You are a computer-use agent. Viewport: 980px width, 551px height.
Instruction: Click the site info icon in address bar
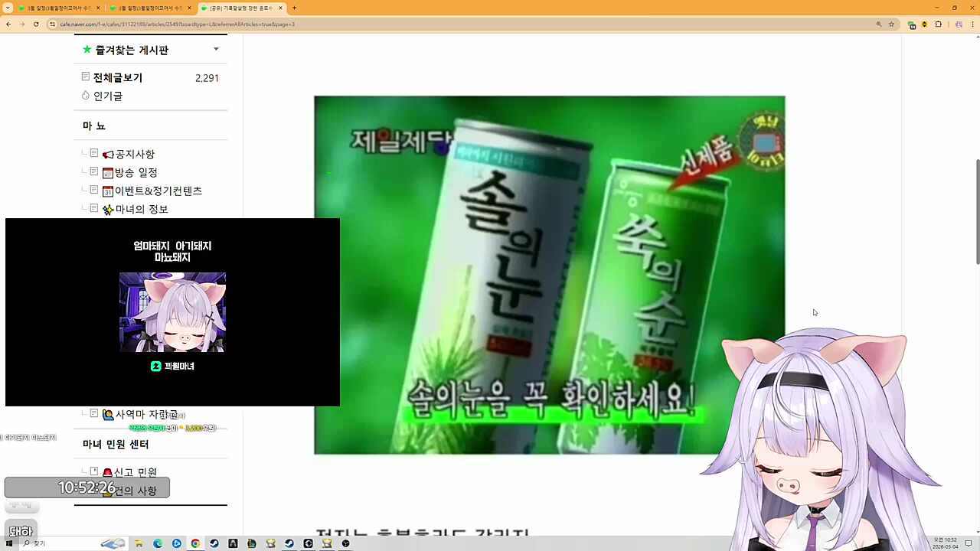coord(52,24)
